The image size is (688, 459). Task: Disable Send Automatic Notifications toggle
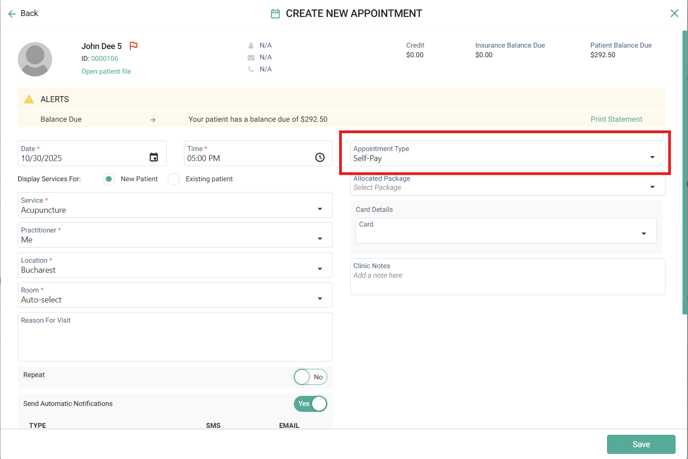[x=310, y=404]
